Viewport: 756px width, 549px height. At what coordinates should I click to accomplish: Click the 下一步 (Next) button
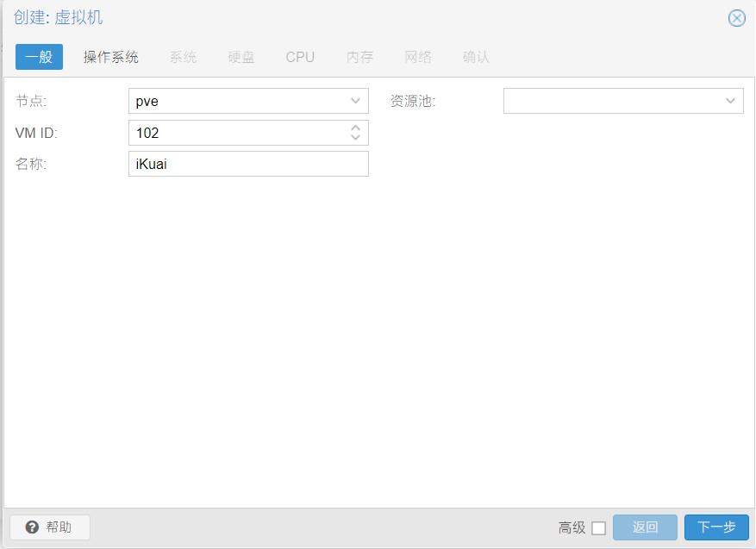coord(716,527)
